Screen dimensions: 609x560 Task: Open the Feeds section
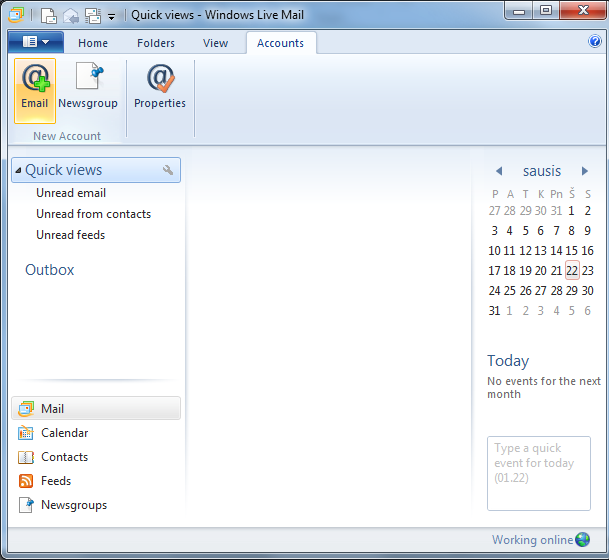(x=56, y=481)
